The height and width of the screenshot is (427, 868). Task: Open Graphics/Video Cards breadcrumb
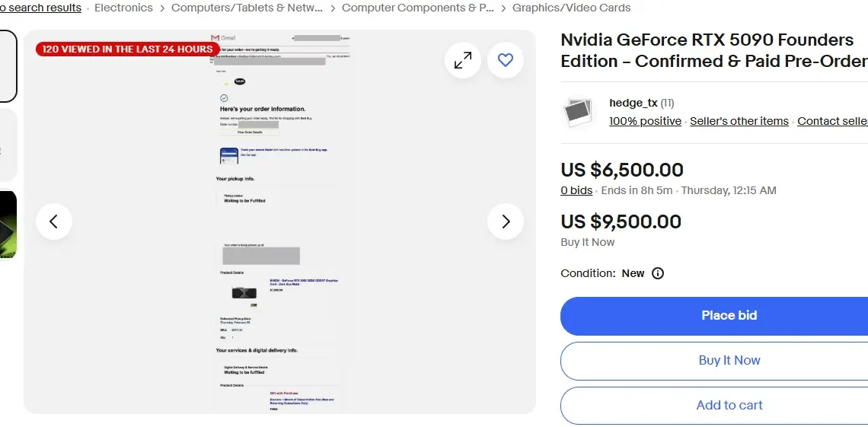click(x=571, y=8)
